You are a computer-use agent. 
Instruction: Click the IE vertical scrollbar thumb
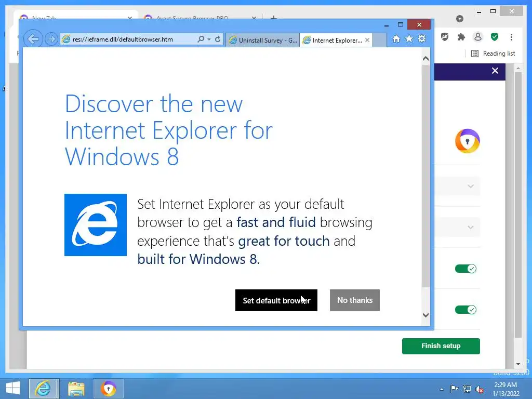425,176
